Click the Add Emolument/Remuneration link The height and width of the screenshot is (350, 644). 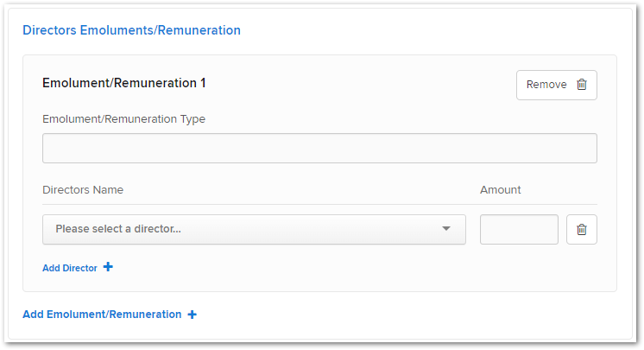(110, 315)
